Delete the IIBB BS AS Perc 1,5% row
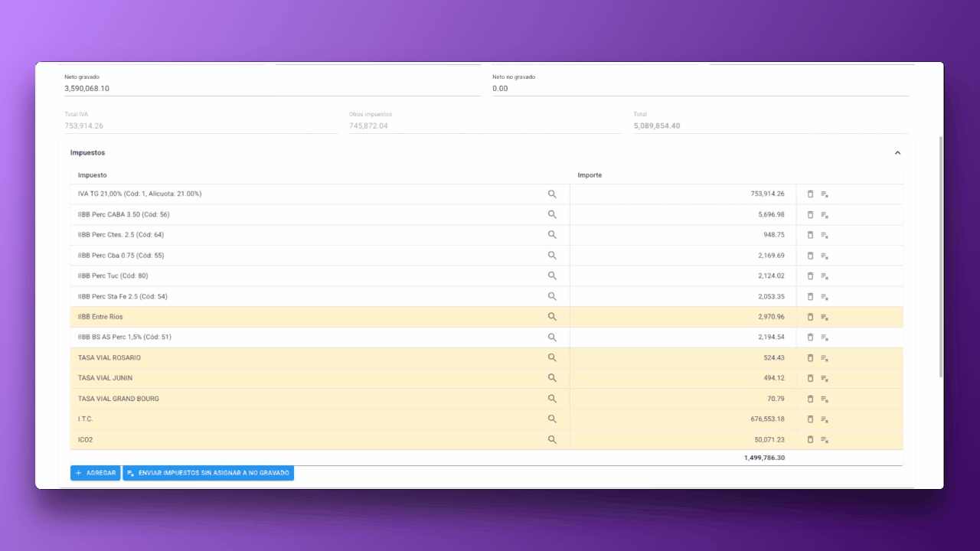The height and width of the screenshot is (551, 980). pyautogui.click(x=810, y=337)
